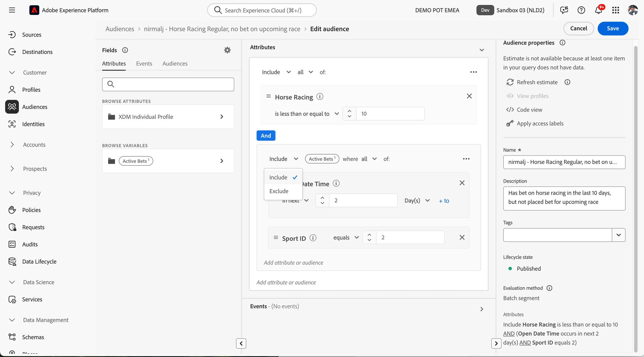Remove the Horse Racing condition
Screen dimensions: 644x357
[469, 96]
